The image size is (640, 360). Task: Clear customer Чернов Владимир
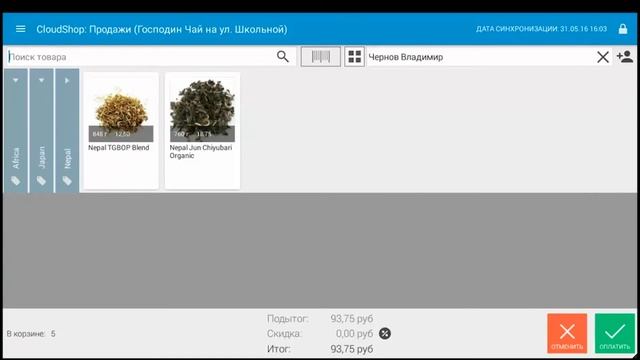(x=602, y=57)
